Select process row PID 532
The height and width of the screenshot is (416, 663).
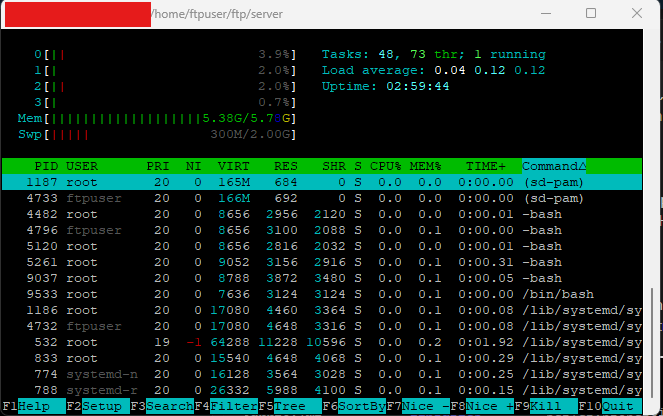pos(322,342)
